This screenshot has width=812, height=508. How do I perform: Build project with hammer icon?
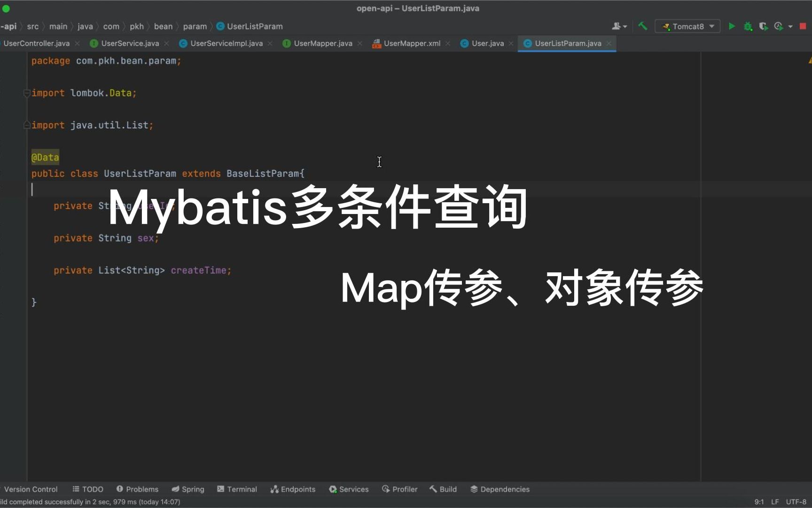(642, 26)
